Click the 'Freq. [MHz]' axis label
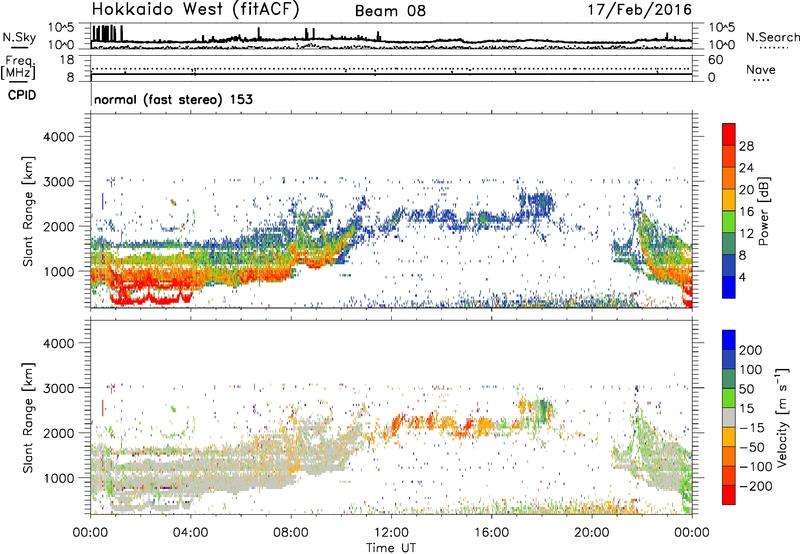Screen dimensions: 800x554 (x=19, y=67)
